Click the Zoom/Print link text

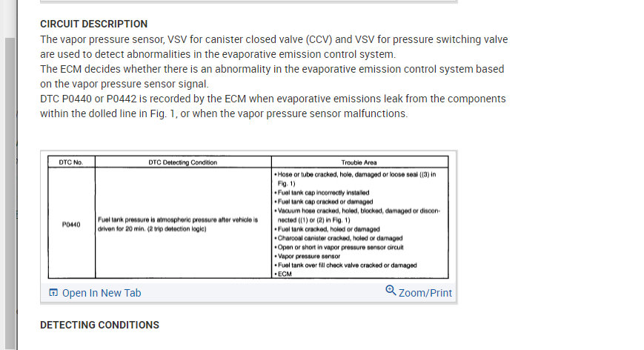point(425,293)
